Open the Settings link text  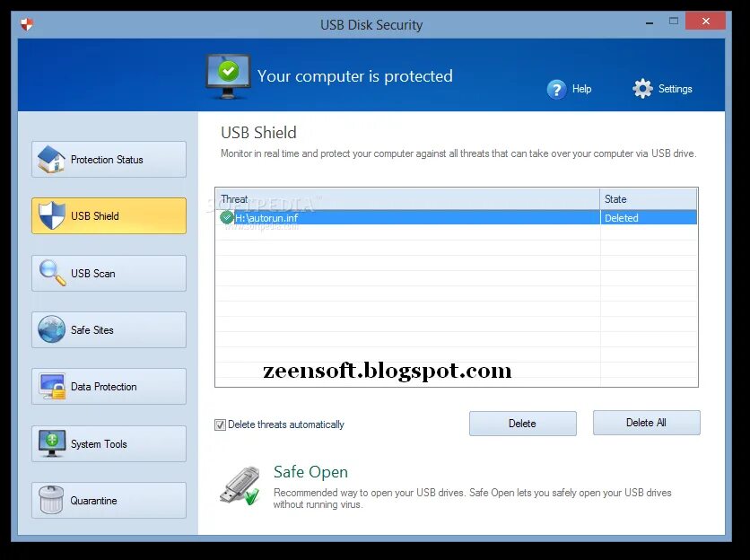click(x=675, y=89)
